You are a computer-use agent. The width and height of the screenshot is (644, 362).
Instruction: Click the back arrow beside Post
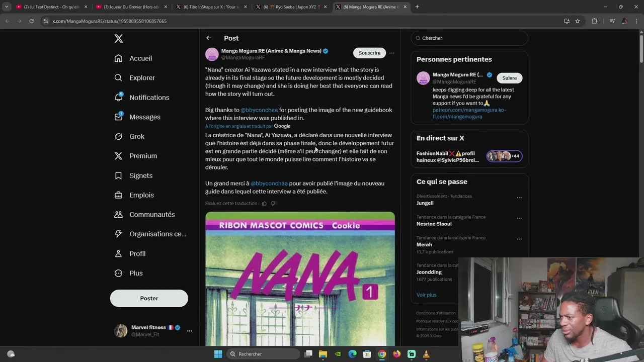(x=209, y=38)
